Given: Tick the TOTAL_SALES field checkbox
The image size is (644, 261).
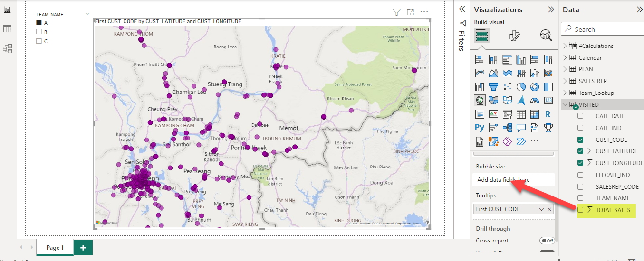Looking at the screenshot, I should tap(580, 210).
